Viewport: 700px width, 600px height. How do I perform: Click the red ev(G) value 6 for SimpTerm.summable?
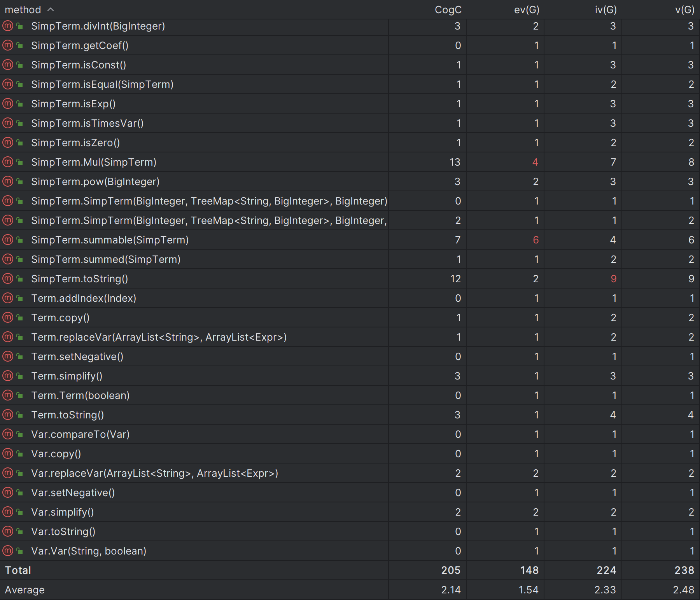tap(536, 240)
